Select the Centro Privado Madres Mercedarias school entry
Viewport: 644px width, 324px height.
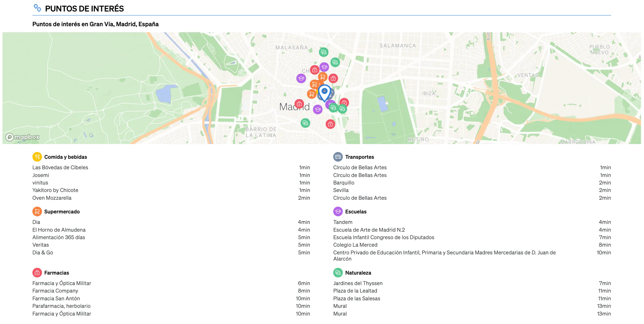(472, 256)
